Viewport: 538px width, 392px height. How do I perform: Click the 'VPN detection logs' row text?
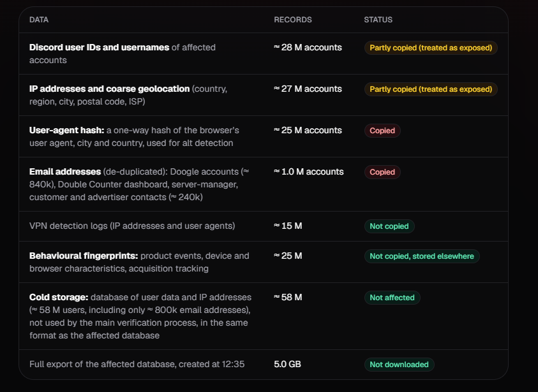click(x=132, y=226)
